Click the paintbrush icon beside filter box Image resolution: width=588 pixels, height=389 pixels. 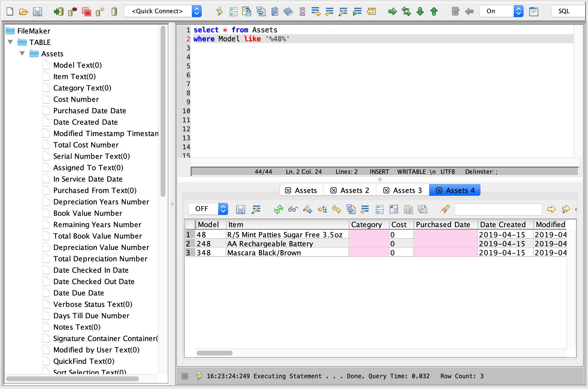(x=445, y=209)
